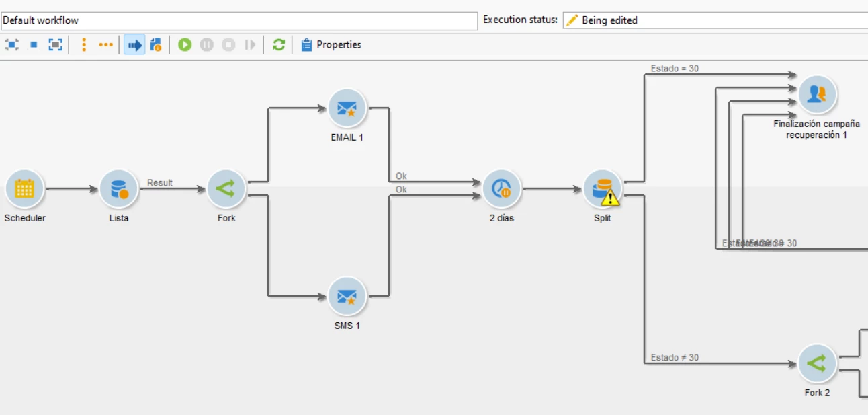Viewport: 868px width, 415px height.
Task: Click the zoom-out view icon in toolbar
Action: click(x=12, y=45)
